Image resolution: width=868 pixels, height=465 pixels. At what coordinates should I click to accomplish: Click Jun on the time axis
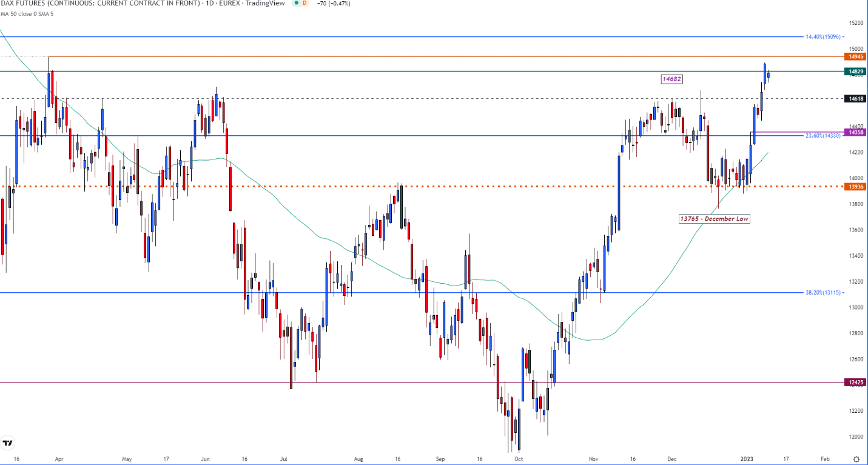coord(206,459)
